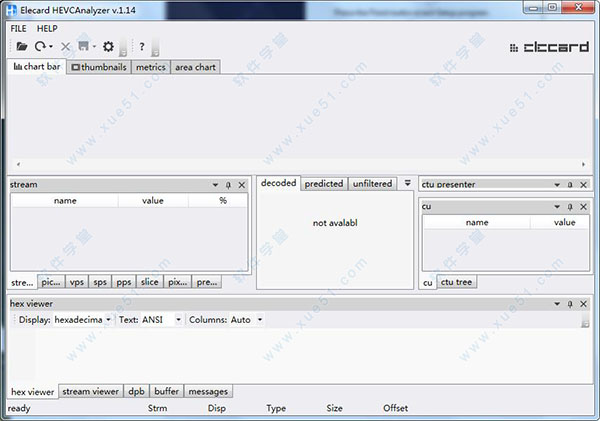Open the HELP menu
Image resolution: width=600 pixels, height=421 pixels.
47,29
